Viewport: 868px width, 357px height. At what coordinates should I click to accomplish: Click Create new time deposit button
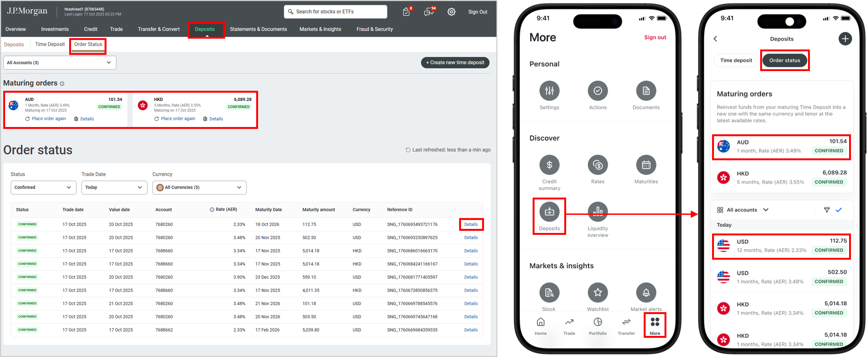click(455, 63)
